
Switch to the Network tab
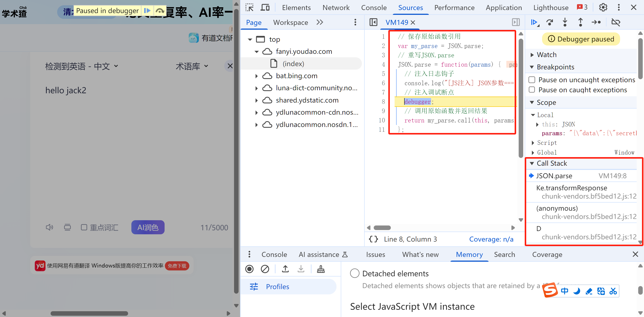point(336,8)
